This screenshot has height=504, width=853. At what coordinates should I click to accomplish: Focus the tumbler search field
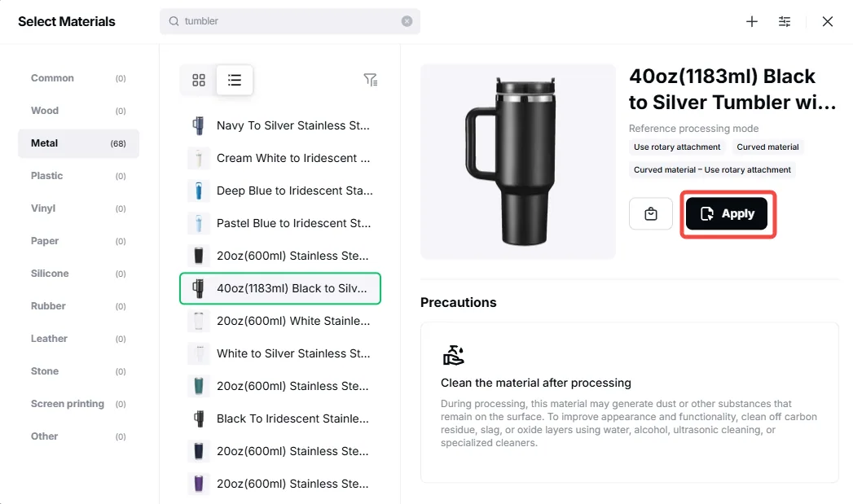[290, 21]
